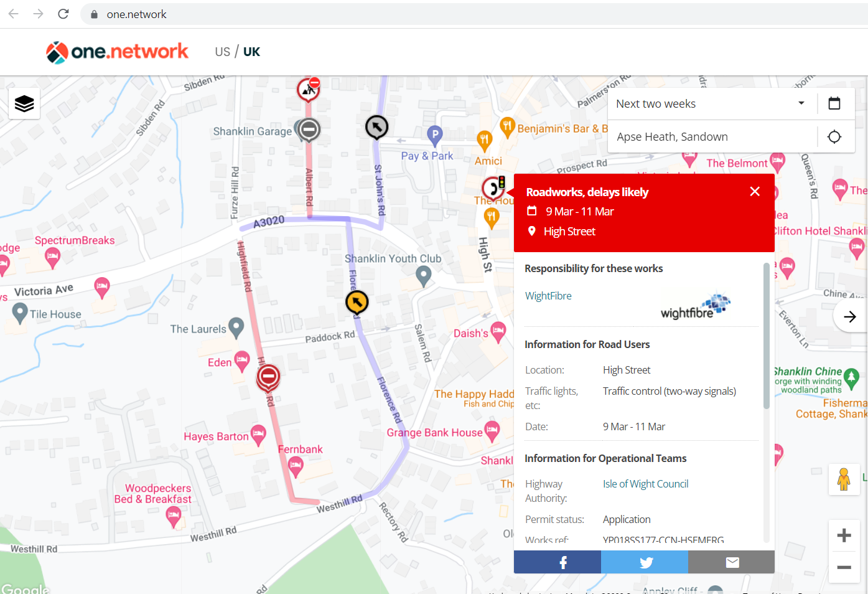Click Daish's hotel marker
The height and width of the screenshot is (594, 868).
pyautogui.click(x=498, y=332)
